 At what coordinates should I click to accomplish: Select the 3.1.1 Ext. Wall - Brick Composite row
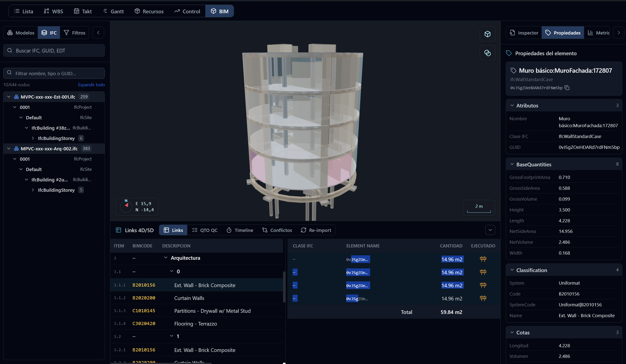197,285
